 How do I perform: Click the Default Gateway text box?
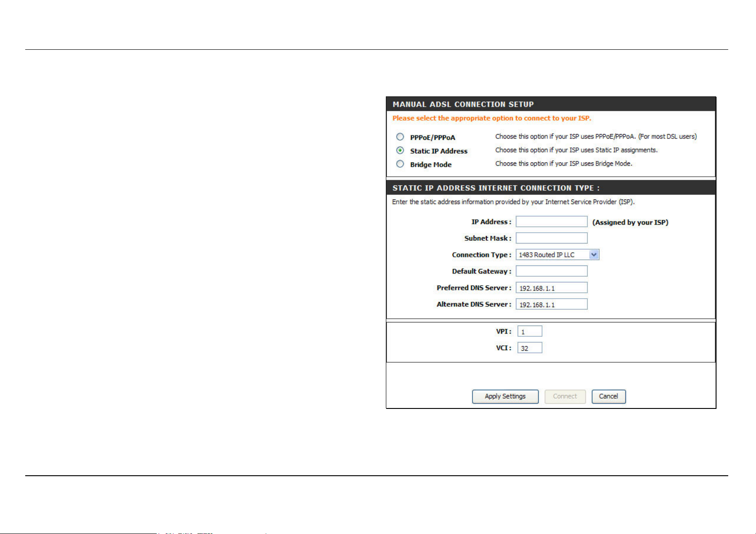pyautogui.click(x=551, y=271)
